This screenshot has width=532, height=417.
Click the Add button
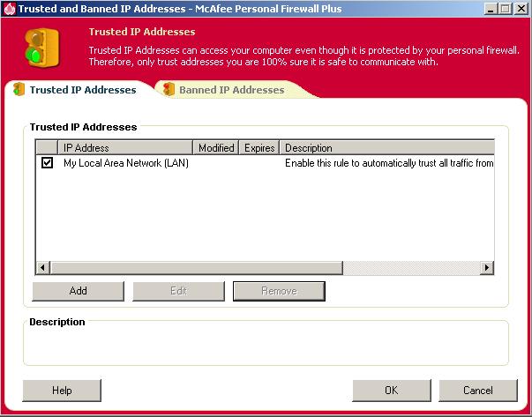click(78, 291)
